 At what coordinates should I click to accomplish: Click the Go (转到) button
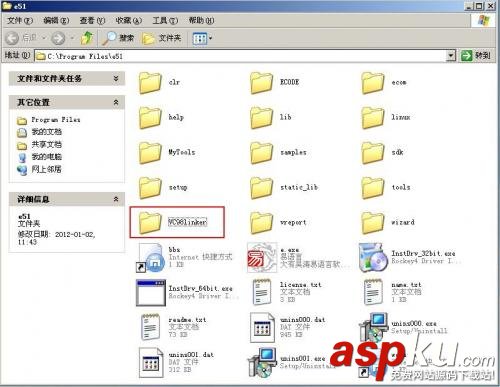[476, 56]
